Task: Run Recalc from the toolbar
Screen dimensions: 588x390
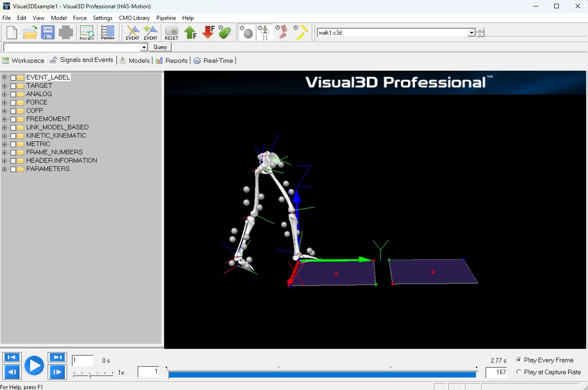Action: pos(87,32)
